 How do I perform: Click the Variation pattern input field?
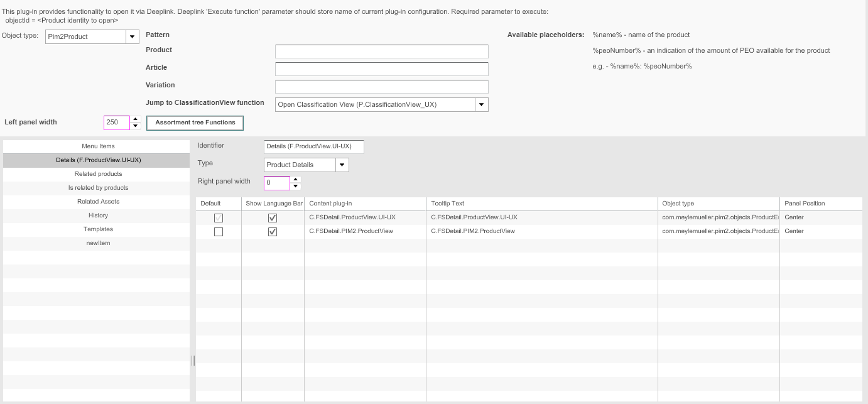coord(381,86)
